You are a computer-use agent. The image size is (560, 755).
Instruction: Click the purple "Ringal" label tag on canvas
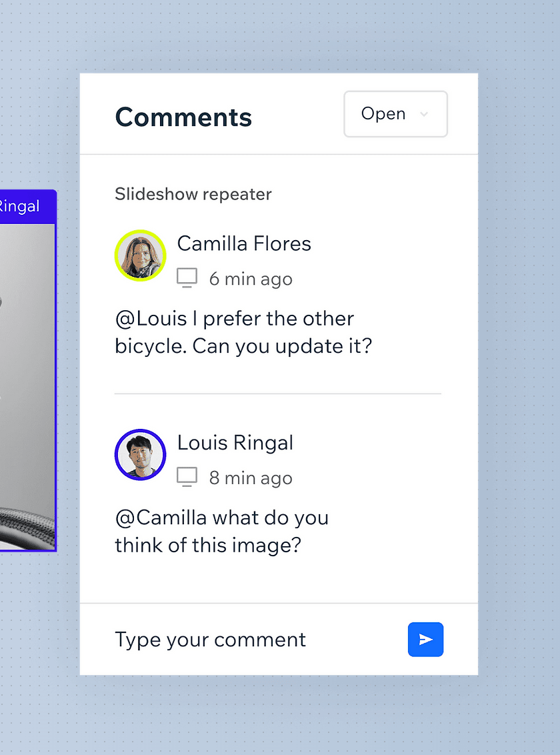(x=24, y=206)
